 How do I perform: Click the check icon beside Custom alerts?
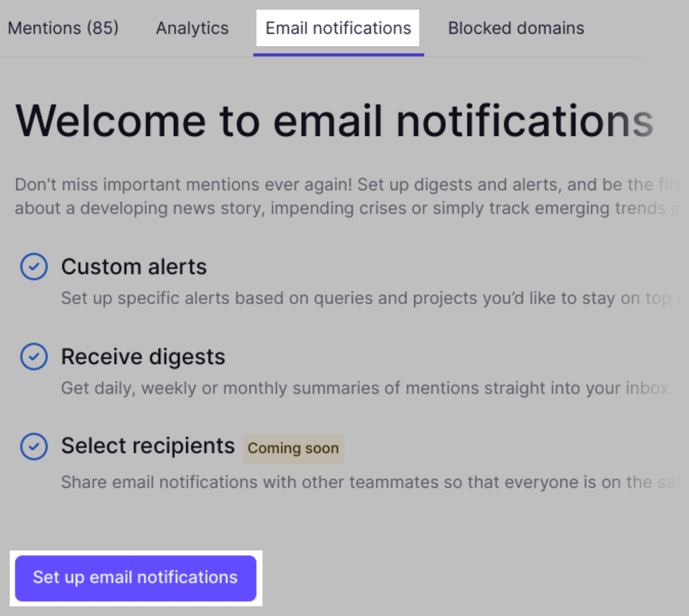click(x=34, y=266)
